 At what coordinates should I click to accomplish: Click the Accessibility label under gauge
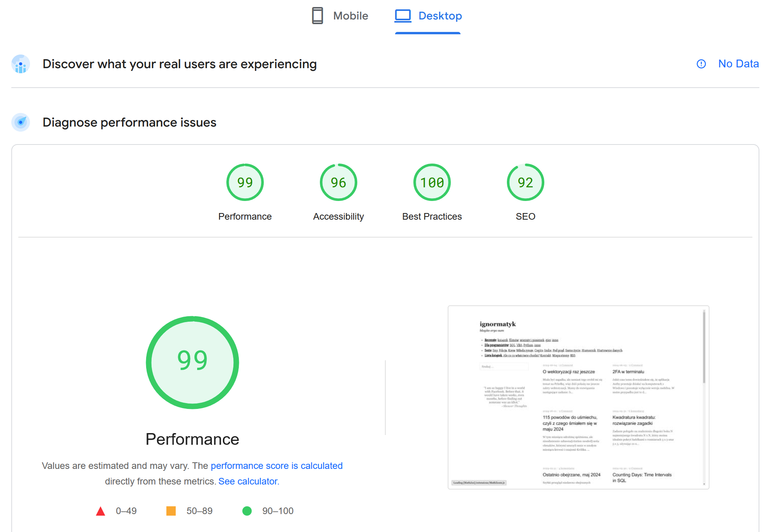(x=338, y=217)
